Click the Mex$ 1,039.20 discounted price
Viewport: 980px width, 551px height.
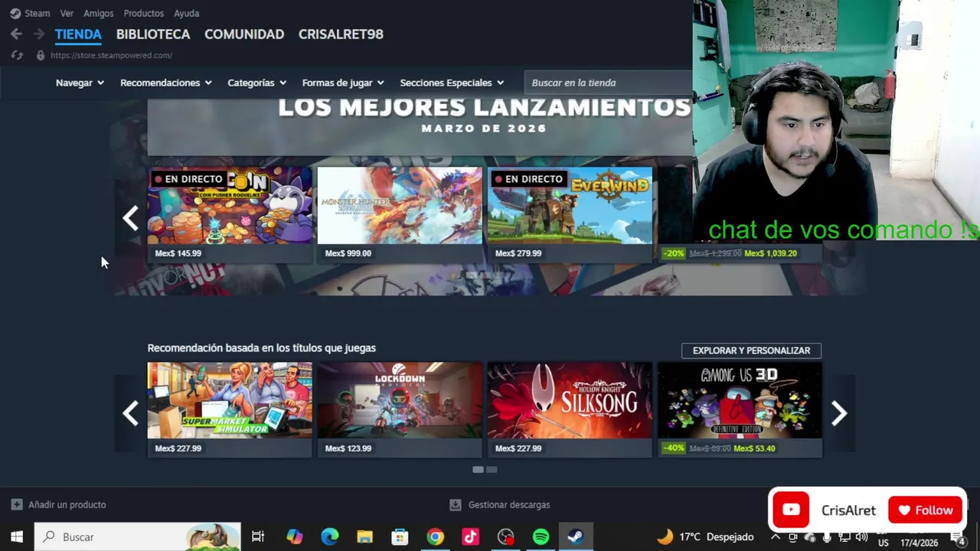pyautogui.click(x=770, y=253)
